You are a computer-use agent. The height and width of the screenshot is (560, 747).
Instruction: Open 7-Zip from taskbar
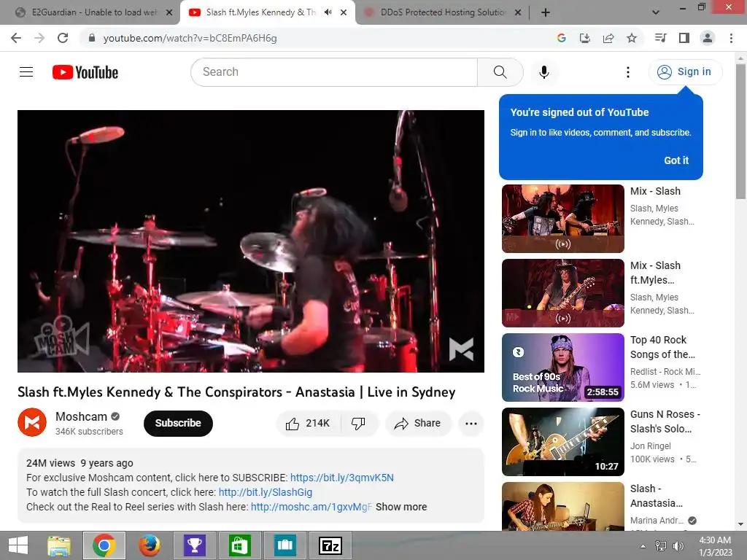[330, 545]
